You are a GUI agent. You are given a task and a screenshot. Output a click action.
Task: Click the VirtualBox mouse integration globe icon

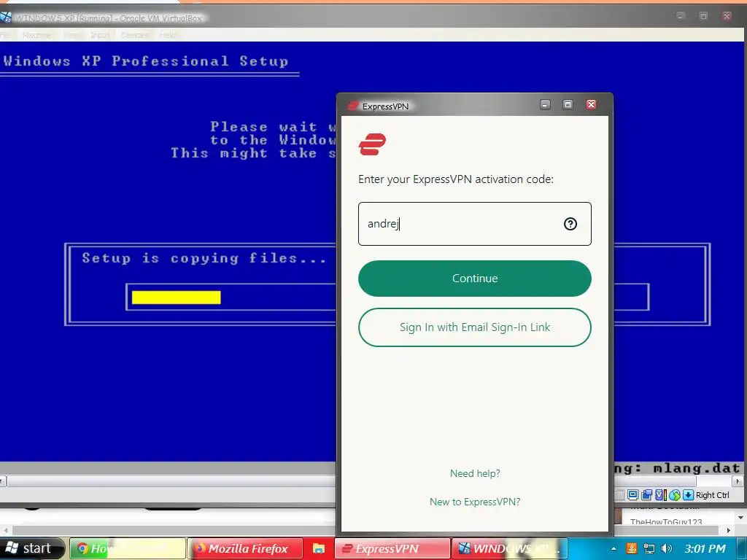coord(674,495)
